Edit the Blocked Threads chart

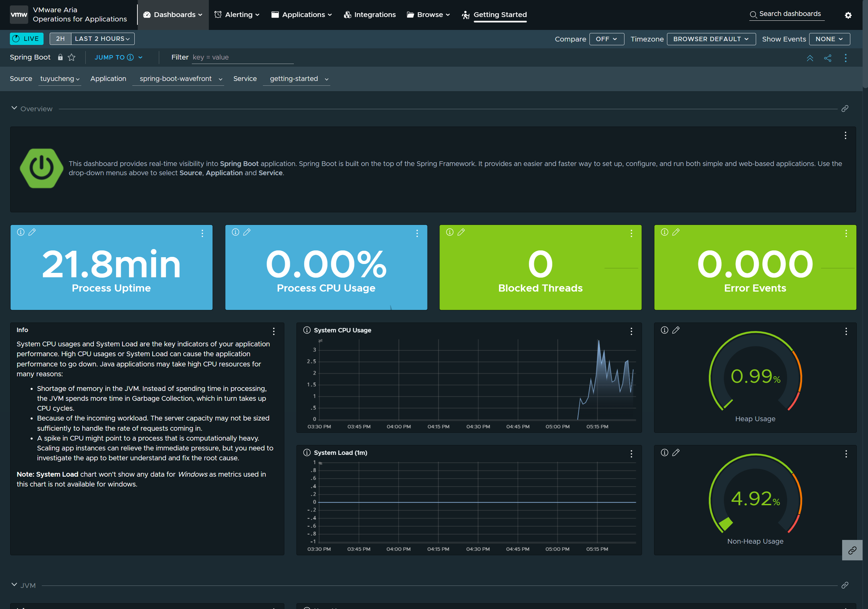(461, 232)
